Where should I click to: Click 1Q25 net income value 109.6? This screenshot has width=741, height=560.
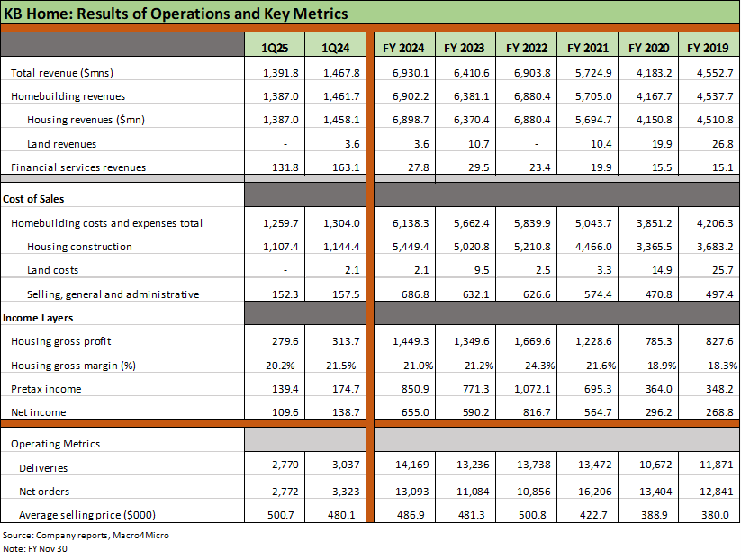pyautogui.click(x=285, y=412)
